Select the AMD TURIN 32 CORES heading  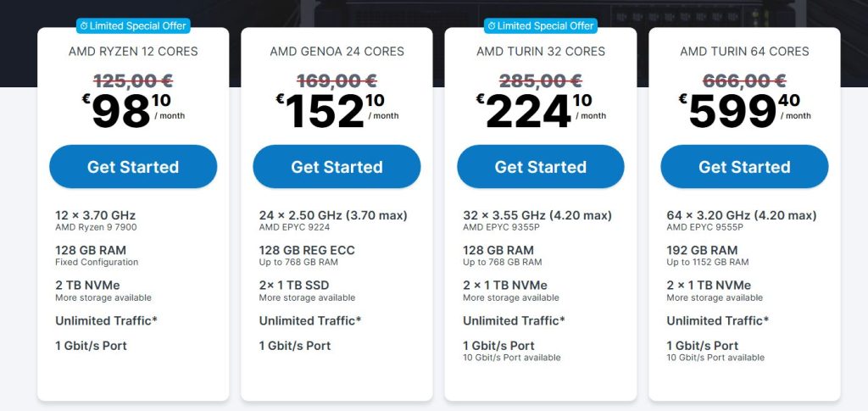pos(541,52)
